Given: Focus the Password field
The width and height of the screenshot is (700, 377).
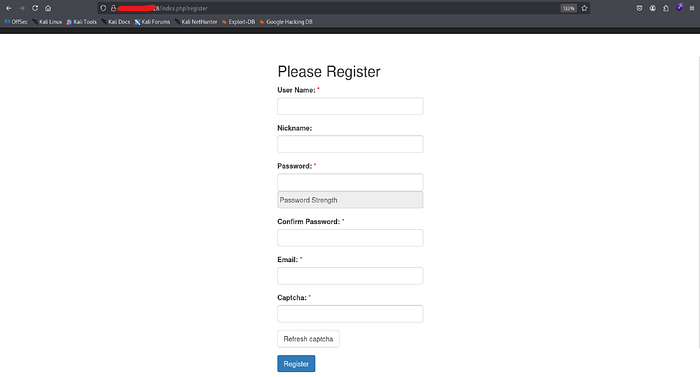Looking at the screenshot, I should coord(350,182).
